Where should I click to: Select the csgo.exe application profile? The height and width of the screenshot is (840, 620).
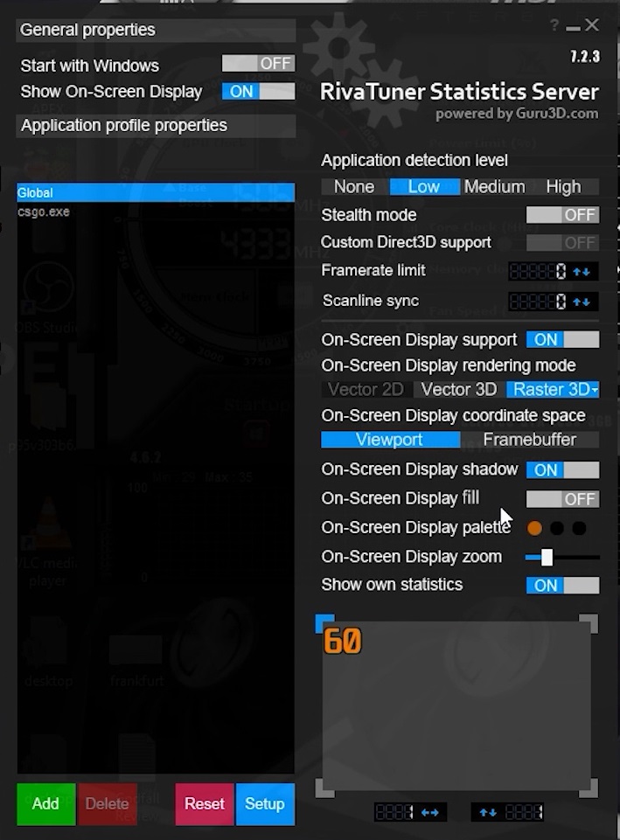44,212
